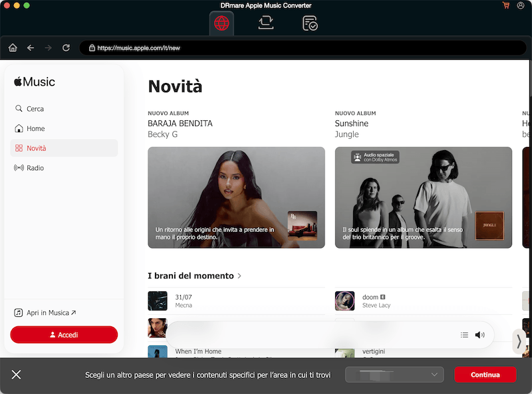The image size is (532, 394).
Task: Open the BARAJA BENDITA small cover art
Action: (303, 226)
